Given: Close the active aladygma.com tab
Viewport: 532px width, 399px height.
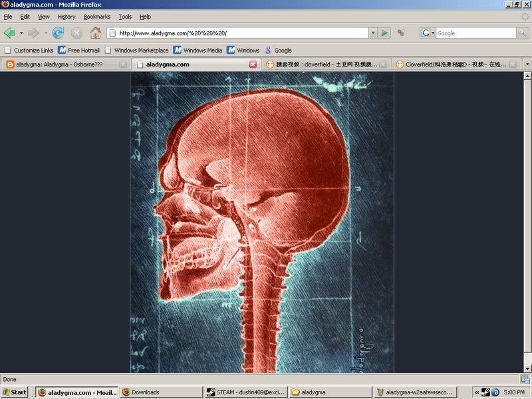Looking at the screenshot, I should click(253, 65).
